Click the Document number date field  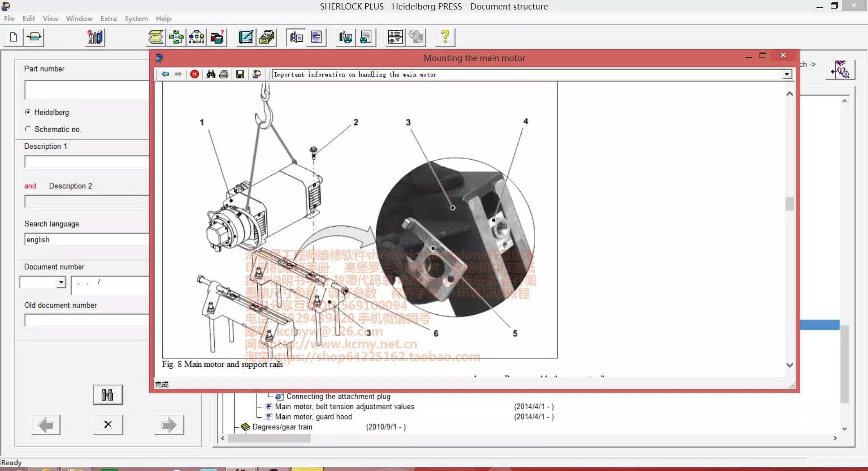coord(110,285)
